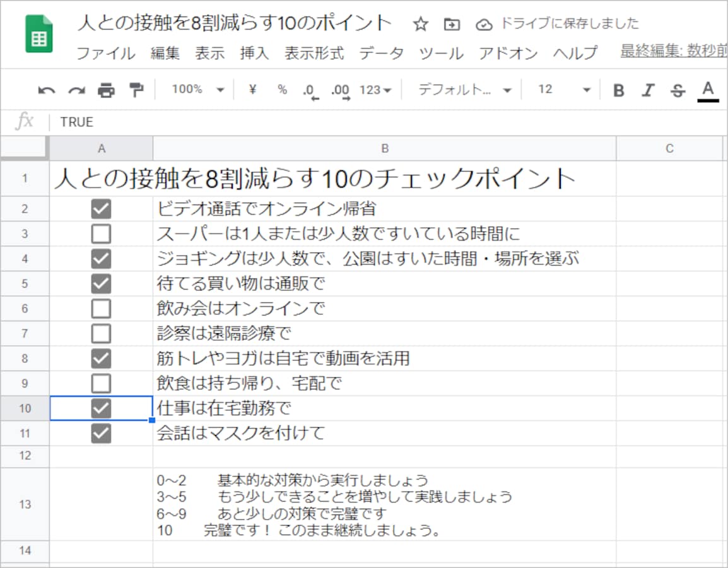Image resolution: width=728 pixels, height=568 pixels.
Task: Check the Drive cloud save status icon
Action: click(484, 24)
